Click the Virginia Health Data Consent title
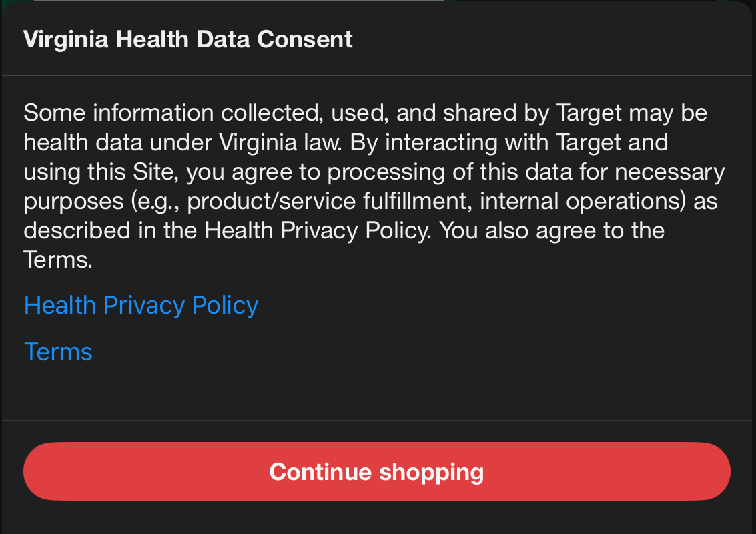 (x=187, y=39)
